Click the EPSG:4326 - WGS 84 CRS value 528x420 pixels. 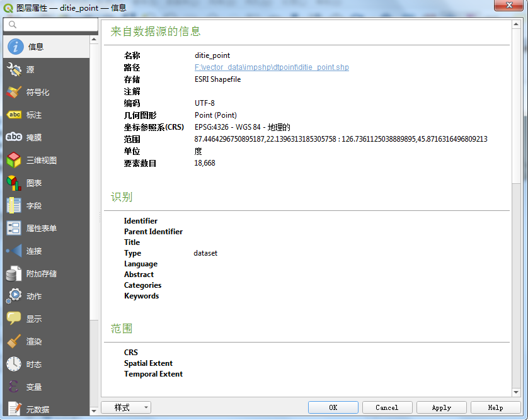(243, 127)
